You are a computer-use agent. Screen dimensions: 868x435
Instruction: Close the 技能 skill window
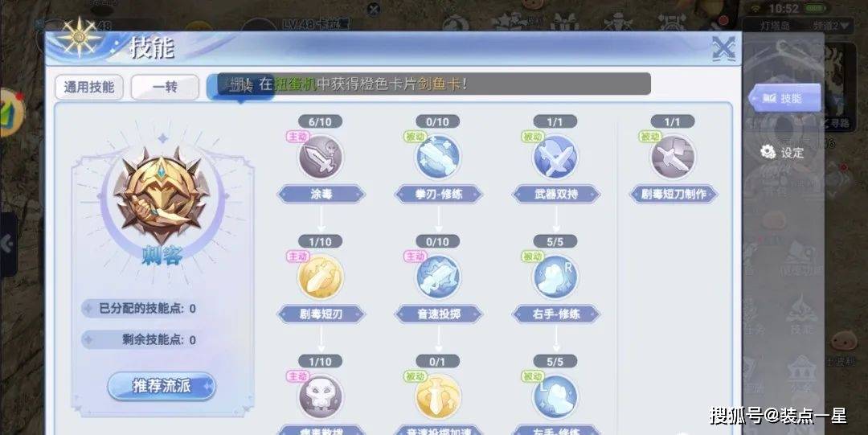pyautogui.click(x=723, y=48)
